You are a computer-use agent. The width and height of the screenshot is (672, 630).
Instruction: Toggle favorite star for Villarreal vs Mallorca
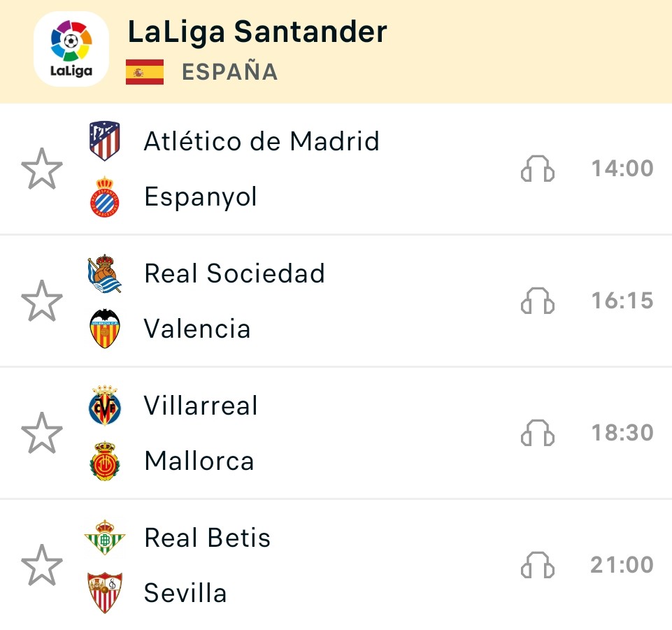42,433
